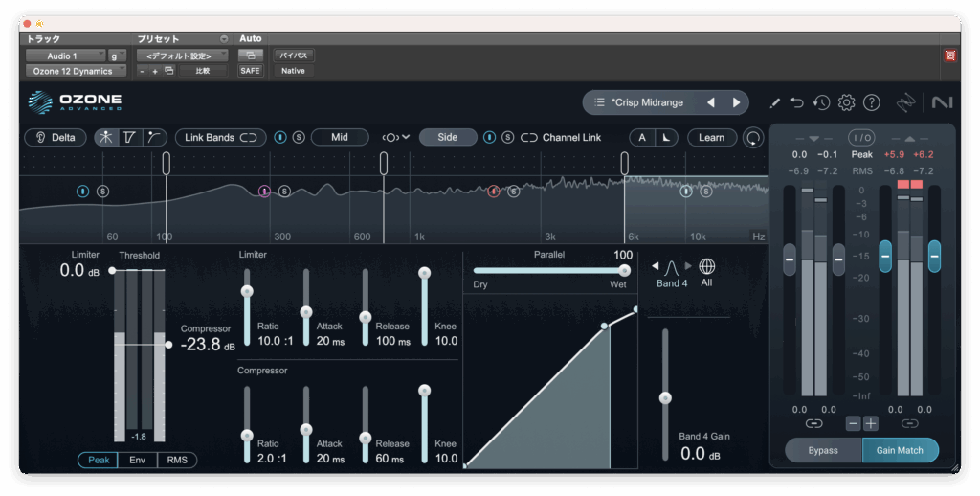Image resolution: width=980 pixels, height=496 pixels.
Task: Click the pencil edit icon in header
Action: [774, 102]
